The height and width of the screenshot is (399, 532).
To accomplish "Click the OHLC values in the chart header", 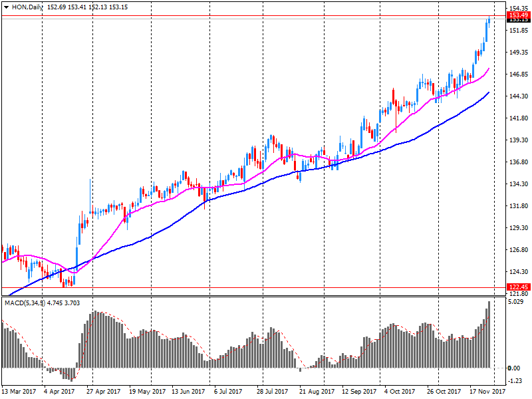I will [x=88, y=6].
